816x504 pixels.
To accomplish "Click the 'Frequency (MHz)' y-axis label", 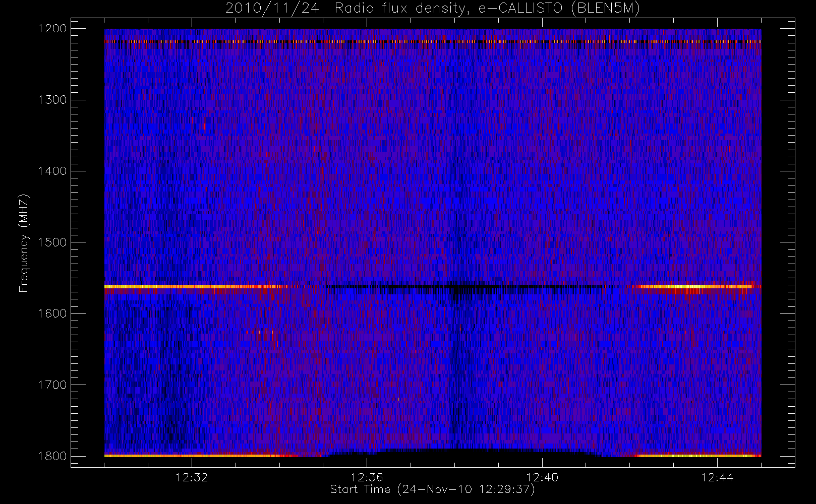I will click(x=24, y=243).
